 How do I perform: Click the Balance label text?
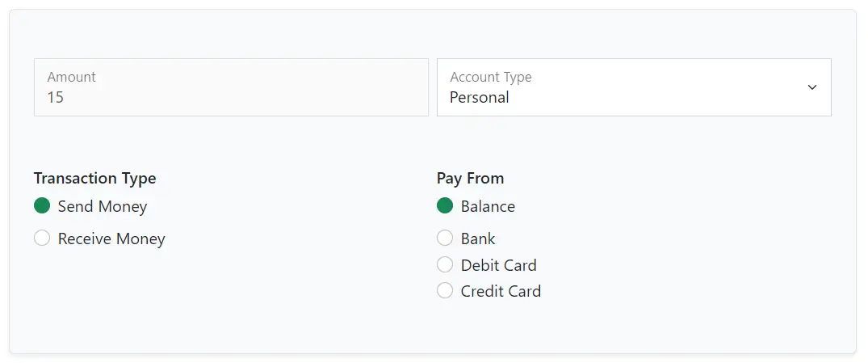click(488, 206)
